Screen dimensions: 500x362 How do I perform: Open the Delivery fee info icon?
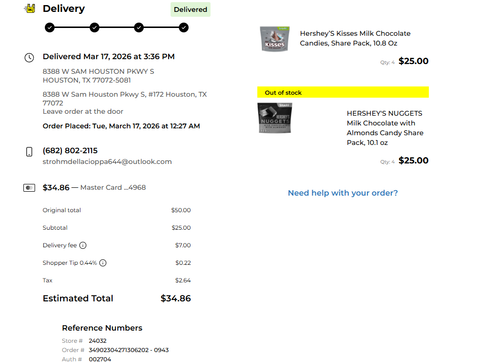tap(83, 245)
